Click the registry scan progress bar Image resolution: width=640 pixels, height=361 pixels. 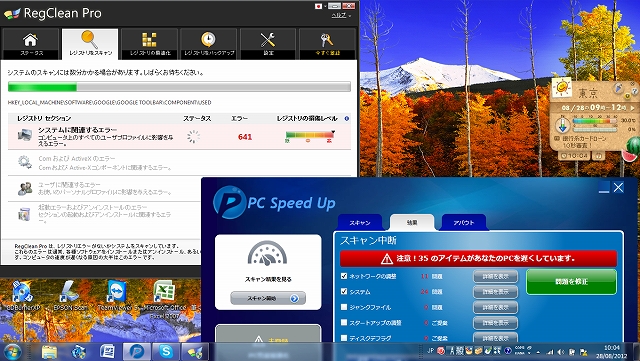pyautogui.click(x=179, y=87)
